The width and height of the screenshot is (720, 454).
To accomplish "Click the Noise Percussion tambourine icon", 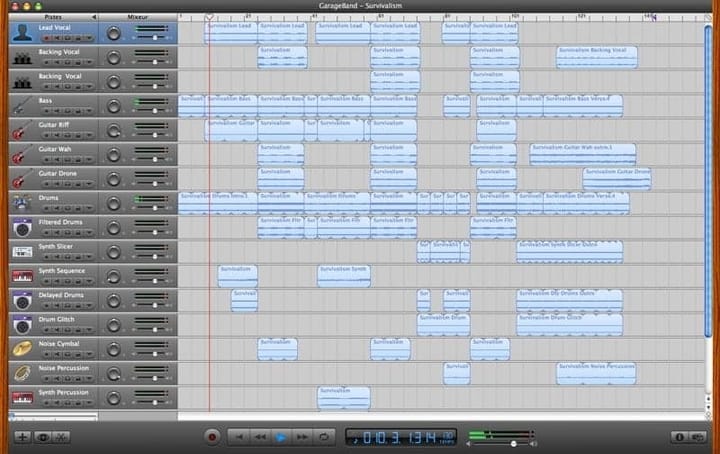I will click(22, 373).
